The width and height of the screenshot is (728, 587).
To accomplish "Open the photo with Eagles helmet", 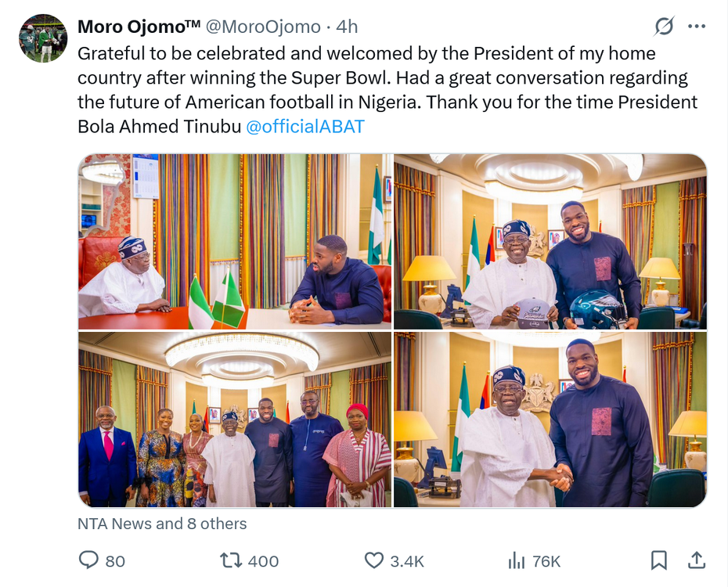I will coord(550,241).
